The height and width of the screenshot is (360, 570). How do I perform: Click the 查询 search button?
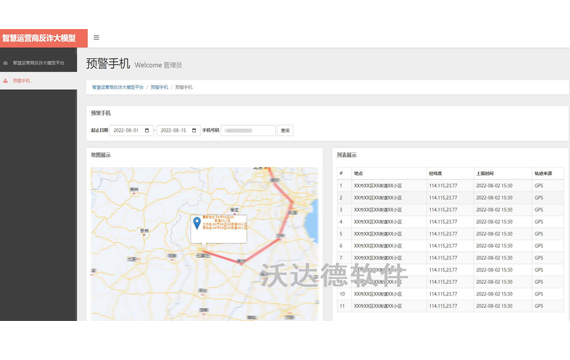[285, 131]
